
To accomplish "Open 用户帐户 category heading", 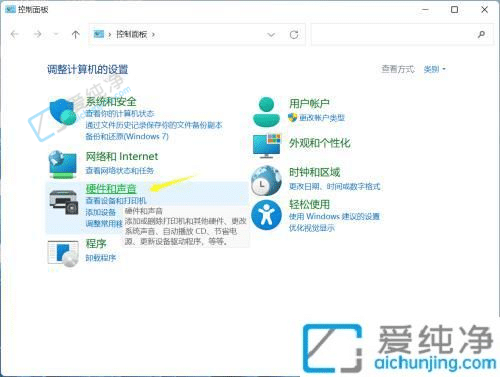I will 309,104.
